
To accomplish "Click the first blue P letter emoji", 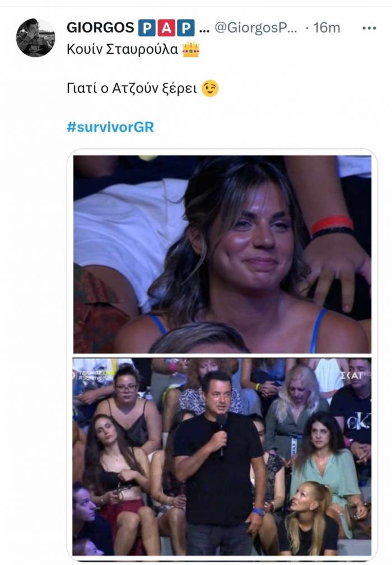I will [x=147, y=28].
